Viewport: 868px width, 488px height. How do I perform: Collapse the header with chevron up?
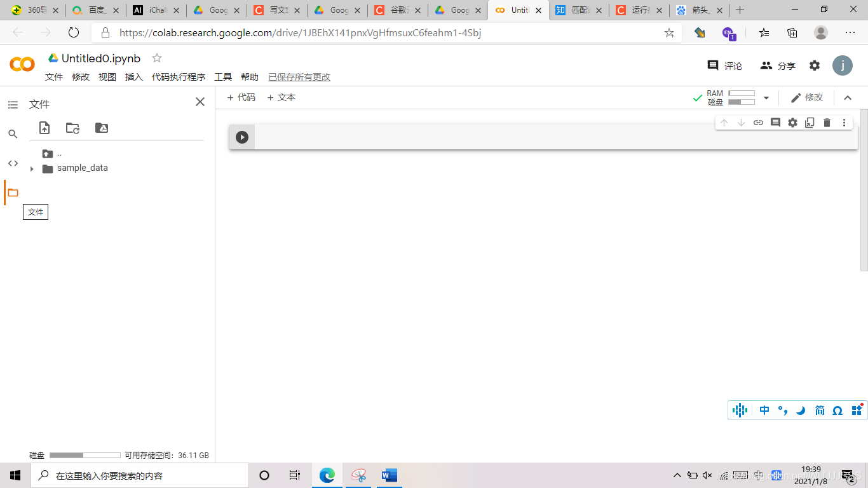coord(847,98)
